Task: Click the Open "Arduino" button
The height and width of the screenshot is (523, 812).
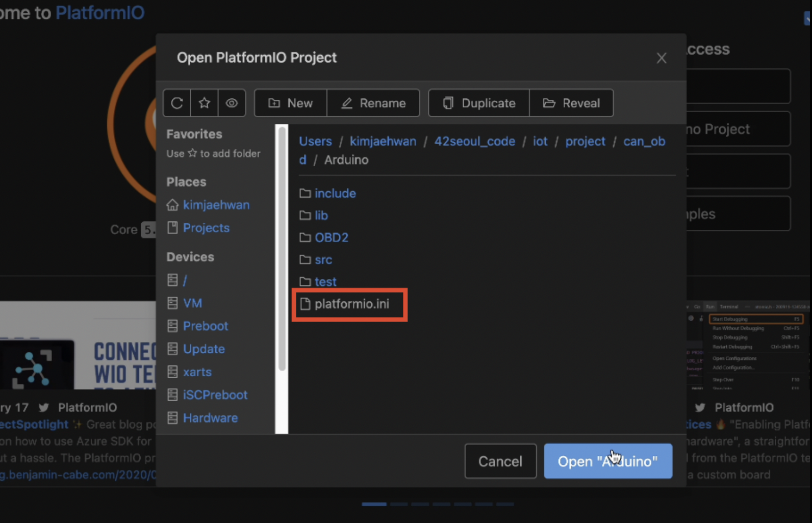Action: tap(608, 461)
